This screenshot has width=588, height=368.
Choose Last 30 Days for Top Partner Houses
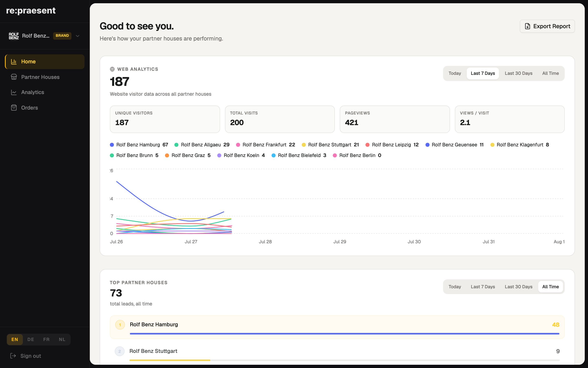click(x=519, y=287)
